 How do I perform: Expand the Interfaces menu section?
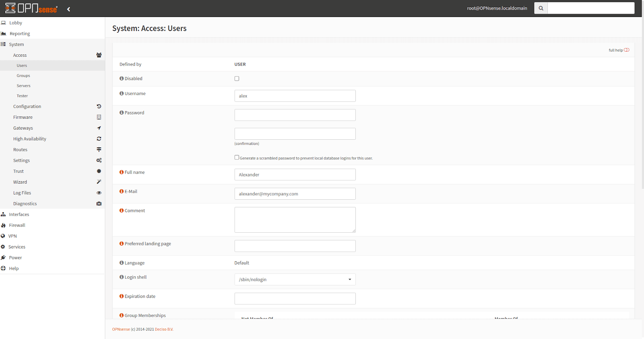(x=19, y=215)
